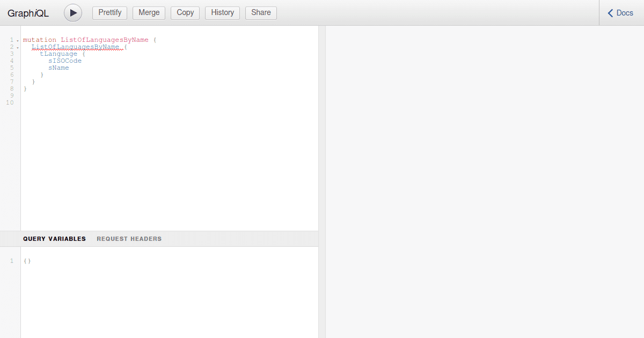Screen dimensions: 644x338
Task: Click the underlined ListOfLanguagesByName field on line 2
Action: (75, 47)
